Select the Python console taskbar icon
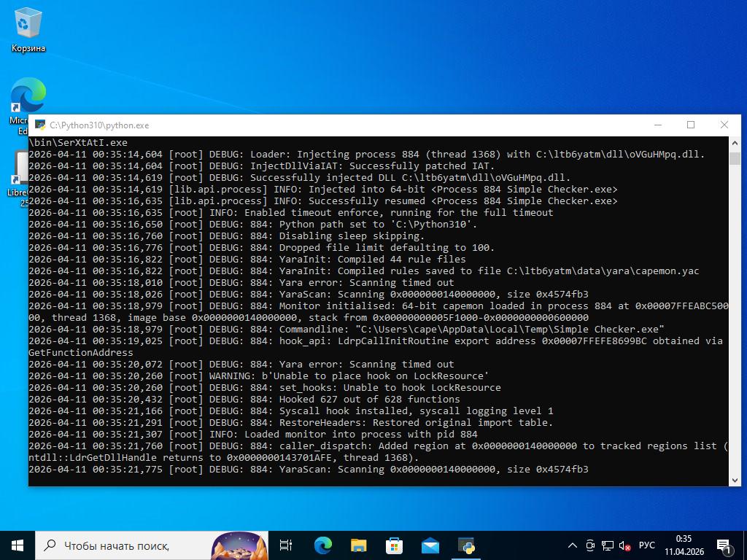The height and width of the screenshot is (560, 747). [466, 545]
